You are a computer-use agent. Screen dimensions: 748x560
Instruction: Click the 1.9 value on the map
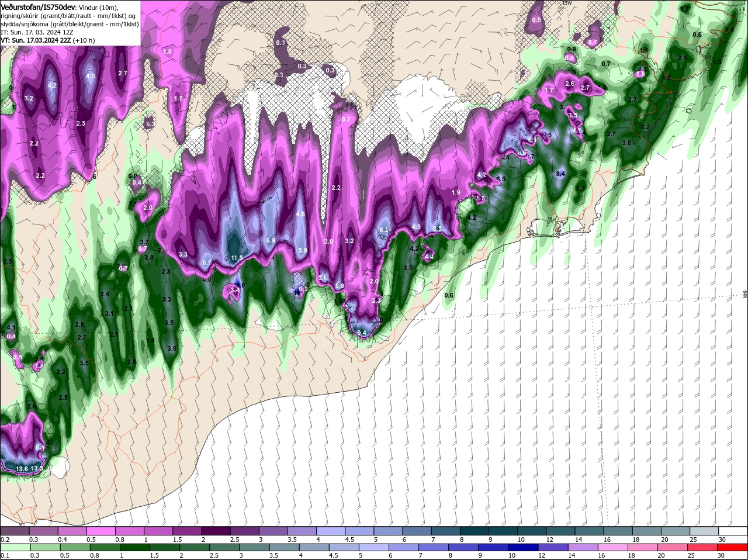[x=456, y=192]
